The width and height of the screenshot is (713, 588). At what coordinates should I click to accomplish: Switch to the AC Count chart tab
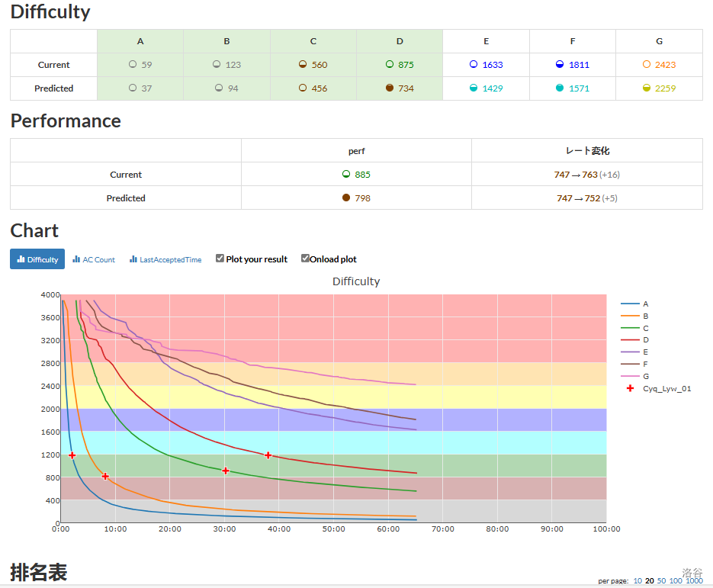94,259
